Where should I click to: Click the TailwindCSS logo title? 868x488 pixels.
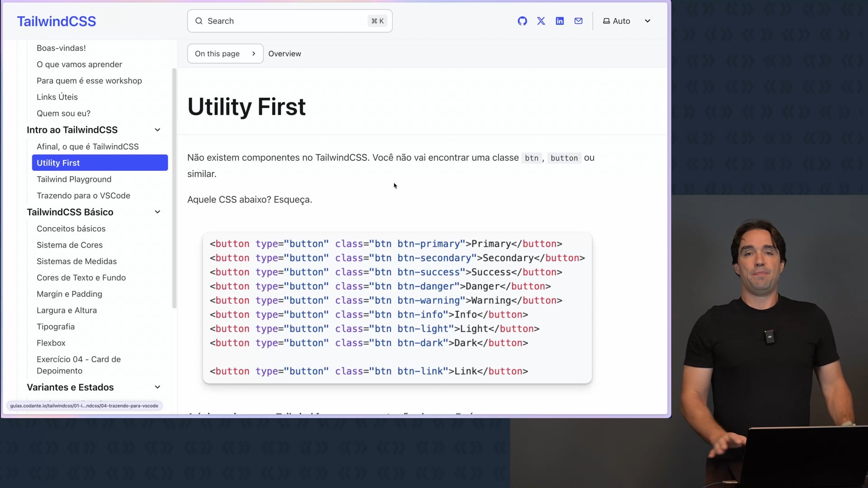[x=57, y=21]
